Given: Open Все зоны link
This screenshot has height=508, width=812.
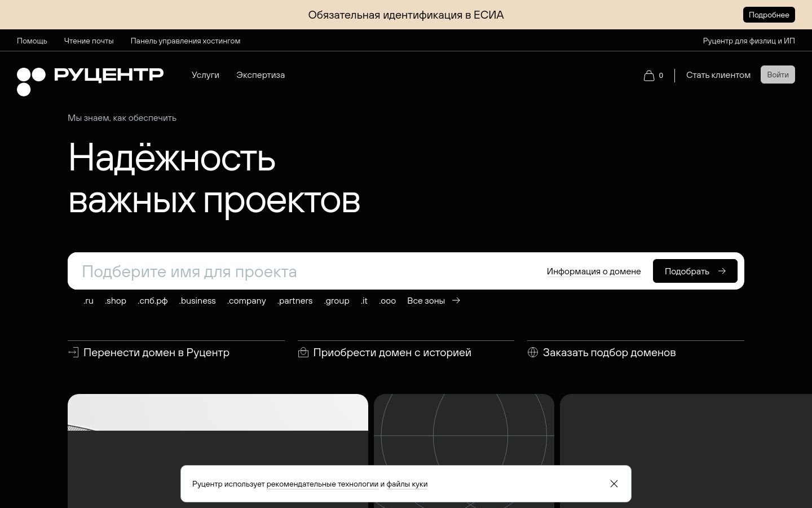Looking at the screenshot, I should (x=434, y=300).
